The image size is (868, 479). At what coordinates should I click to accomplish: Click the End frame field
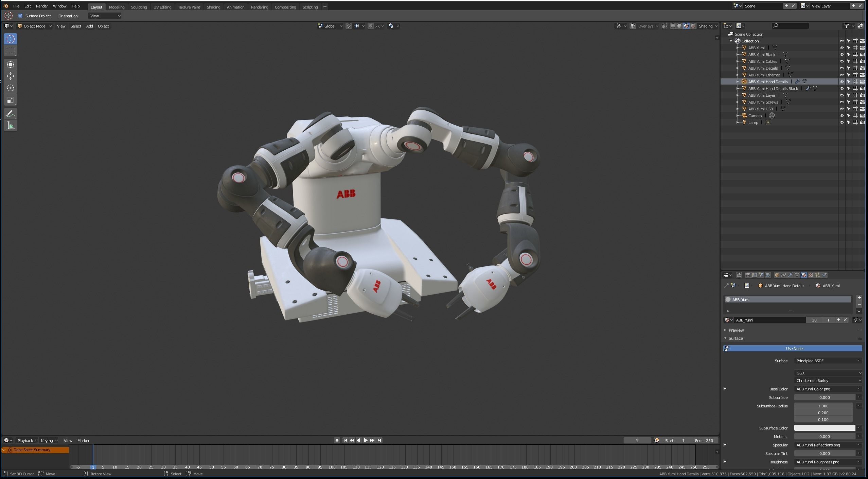point(704,440)
